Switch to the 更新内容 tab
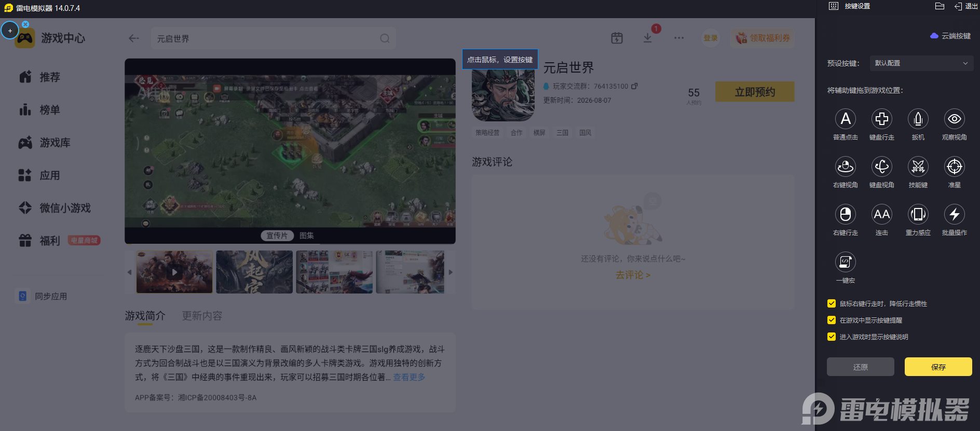 point(202,316)
